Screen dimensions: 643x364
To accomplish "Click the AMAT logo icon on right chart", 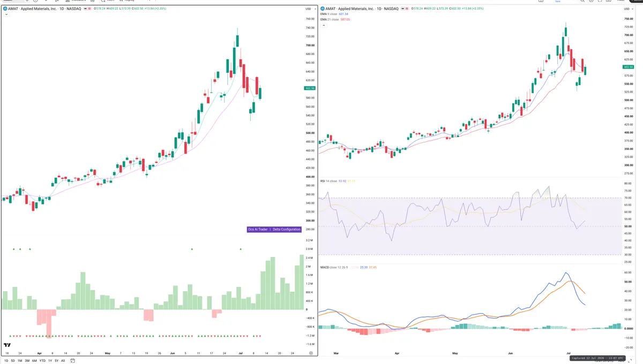I will pyautogui.click(x=323, y=9).
